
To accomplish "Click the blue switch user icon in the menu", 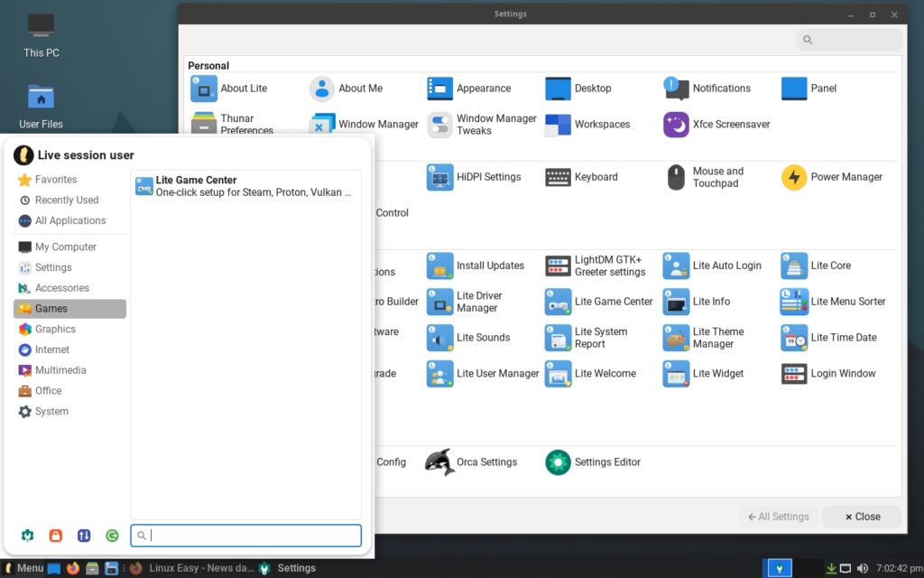I will [x=84, y=536].
